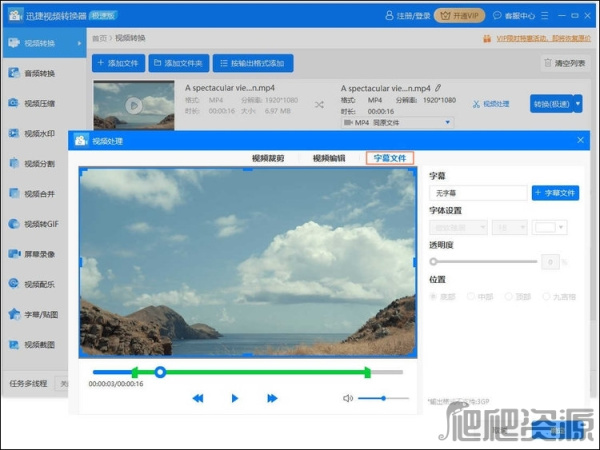
Task: Open the 视频压缩 tool
Action: (x=39, y=103)
